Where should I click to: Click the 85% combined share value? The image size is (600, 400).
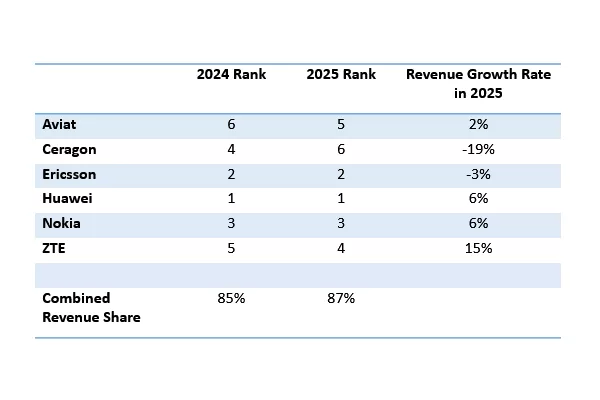click(231, 298)
